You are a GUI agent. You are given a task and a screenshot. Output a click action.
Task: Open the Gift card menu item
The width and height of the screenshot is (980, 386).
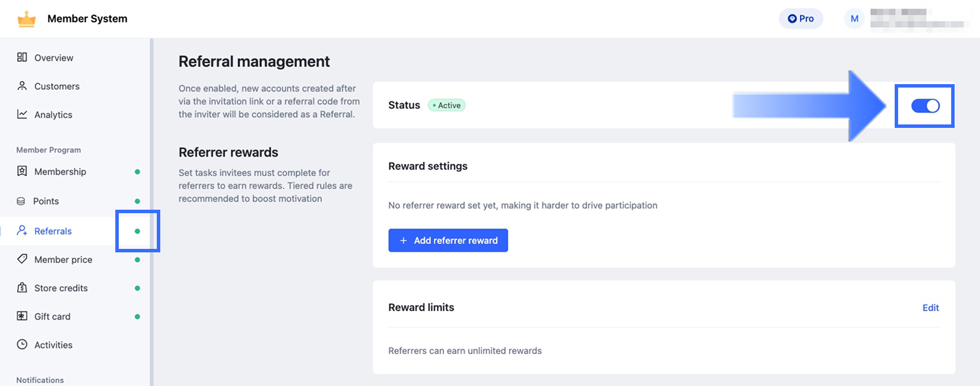[52, 316]
